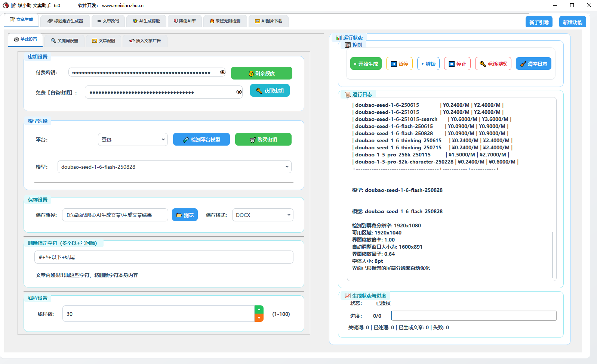Open the 关键词设置 sub-tab
The height and width of the screenshot is (364, 597).
[65, 41]
